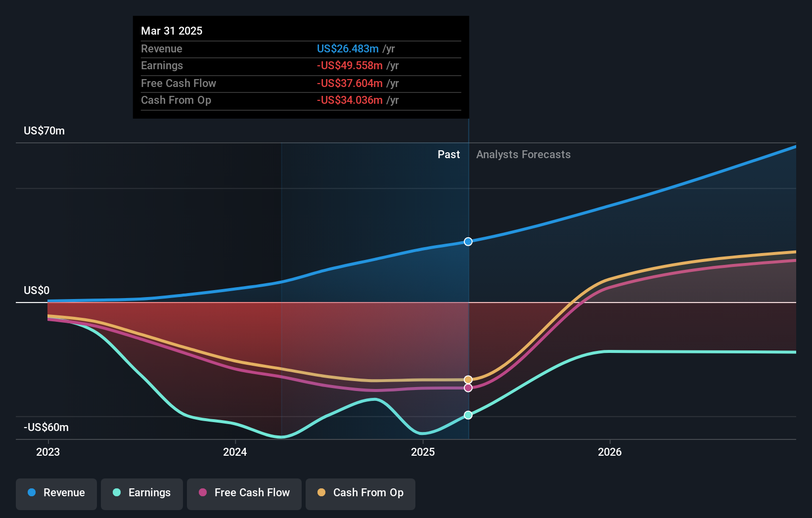Toggle the Earnings series visibility
812x518 pixels.
[x=141, y=493]
